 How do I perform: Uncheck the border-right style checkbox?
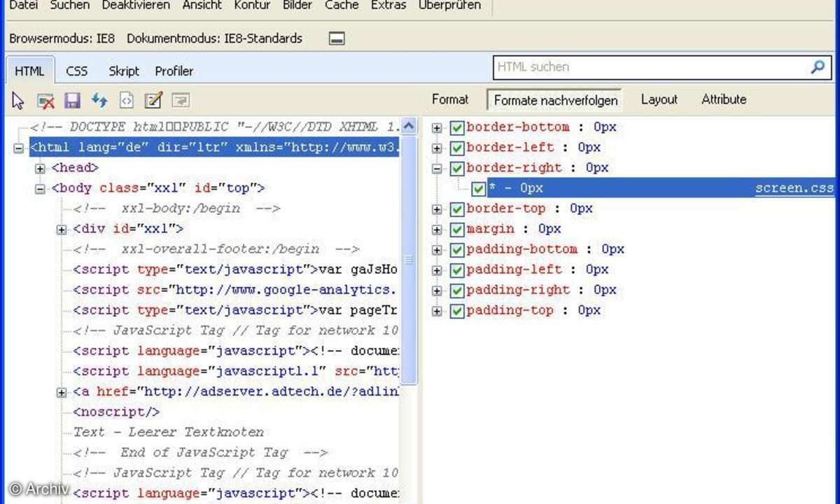457,169
